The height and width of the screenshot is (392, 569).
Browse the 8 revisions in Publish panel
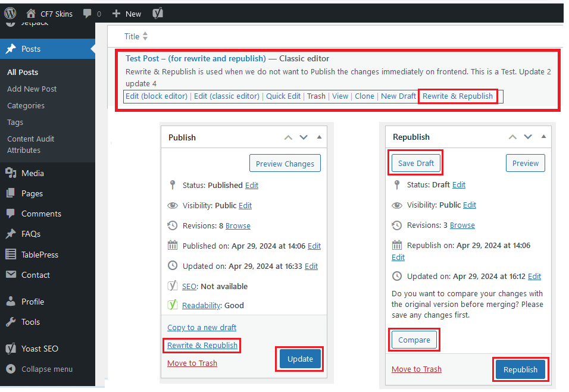(238, 225)
